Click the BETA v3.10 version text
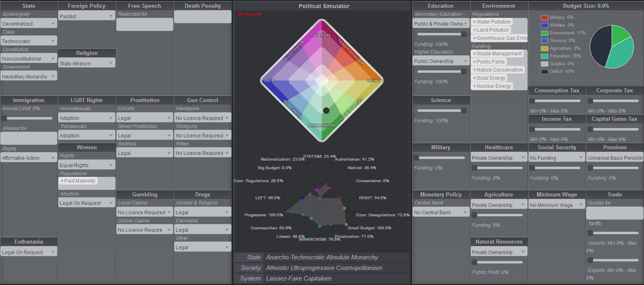The height and width of the screenshot is (285, 644). [249, 14]
